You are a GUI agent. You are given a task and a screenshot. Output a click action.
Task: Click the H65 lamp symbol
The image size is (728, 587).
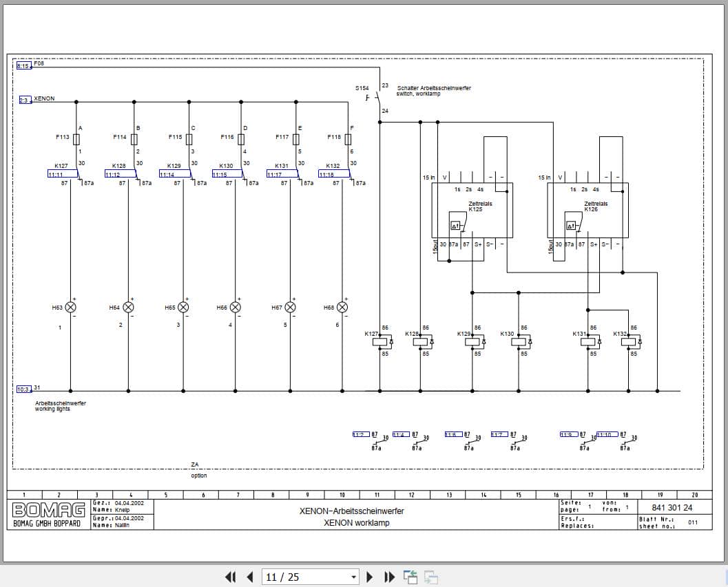click(x=183, y=307)
